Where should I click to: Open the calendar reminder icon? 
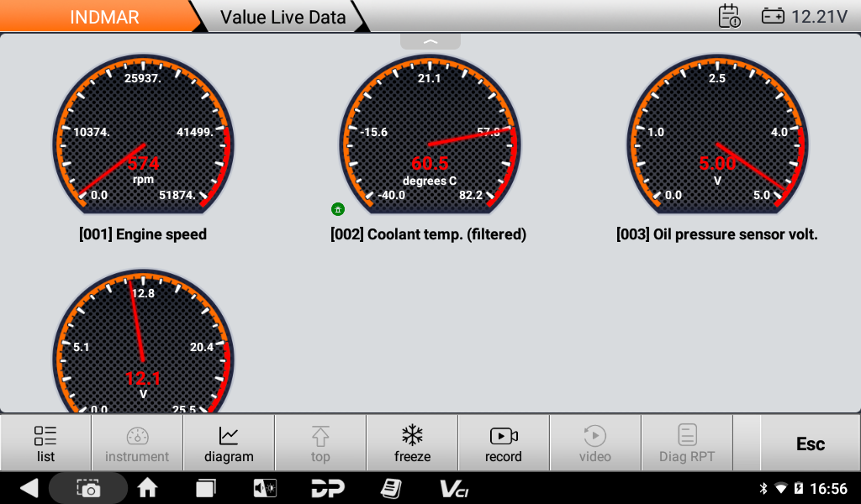(x=729, y=16)
